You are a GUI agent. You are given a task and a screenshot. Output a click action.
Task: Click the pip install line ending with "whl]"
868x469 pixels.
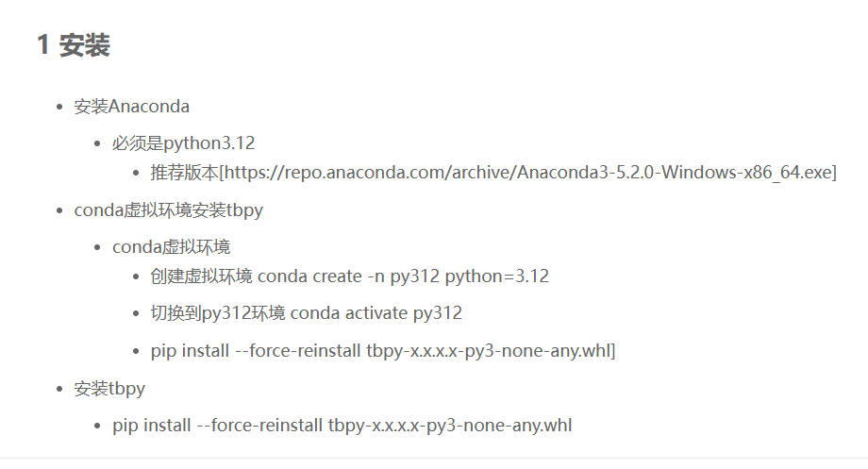[x=382, y=351]
